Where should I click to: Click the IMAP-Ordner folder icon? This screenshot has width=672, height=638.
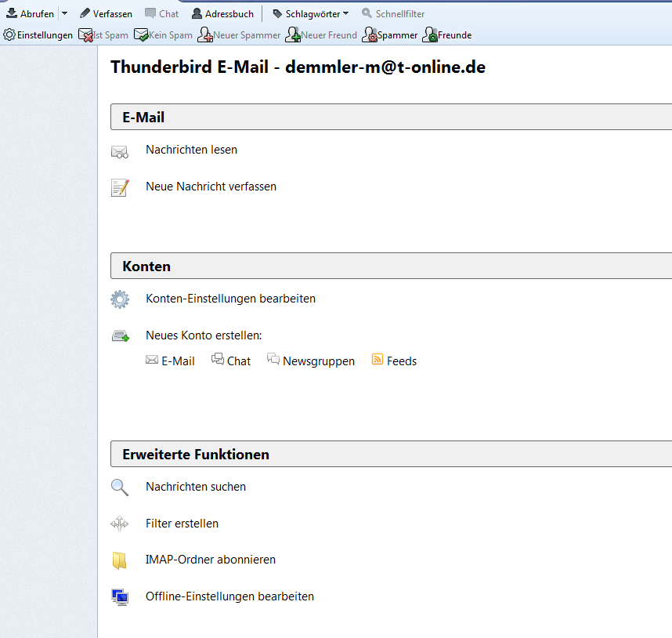(120, 560)
